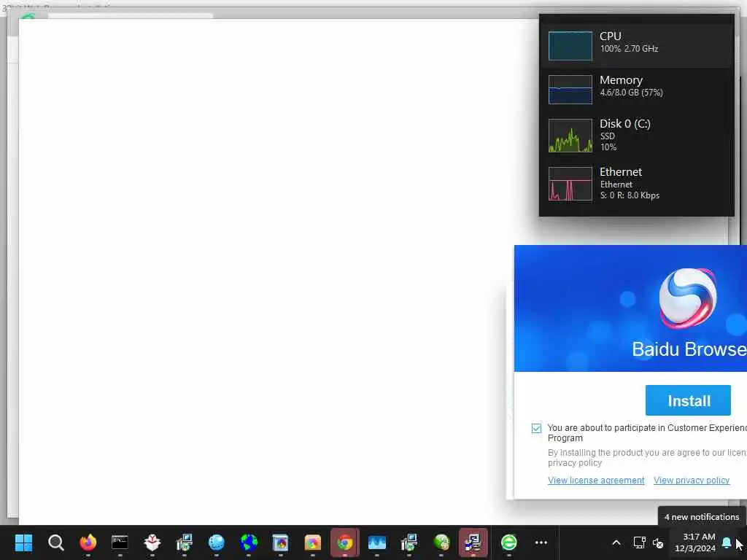Click the Baidu Browser logo
The width and height of the screenshot is (747, 560).
[x=687, y=298]
